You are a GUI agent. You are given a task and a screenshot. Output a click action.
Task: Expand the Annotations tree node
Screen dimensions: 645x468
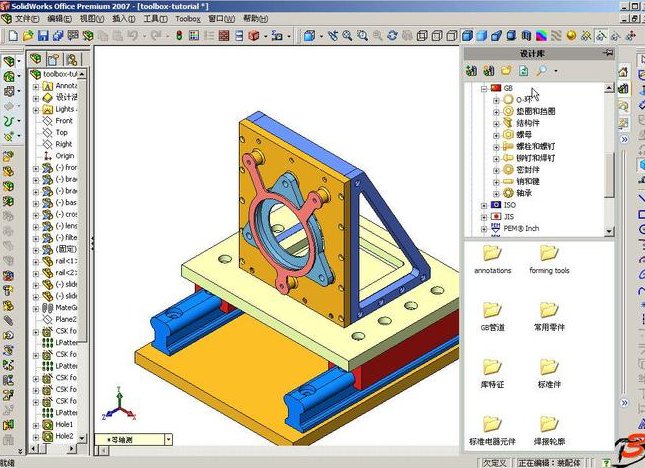pyautogui.click(x=36, y=86)
